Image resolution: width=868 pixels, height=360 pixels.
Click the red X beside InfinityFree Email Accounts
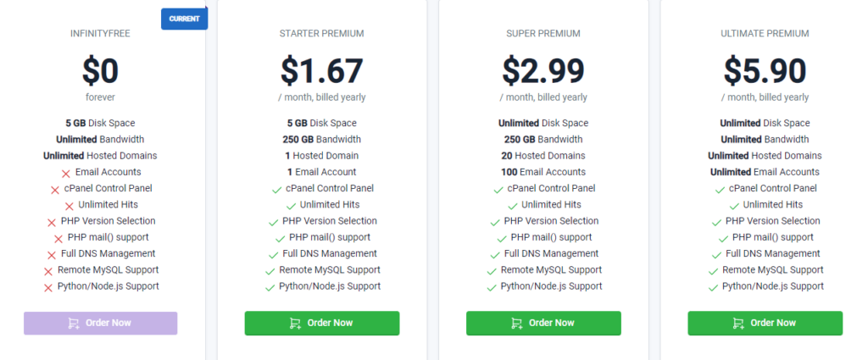(x=64, y=173)
